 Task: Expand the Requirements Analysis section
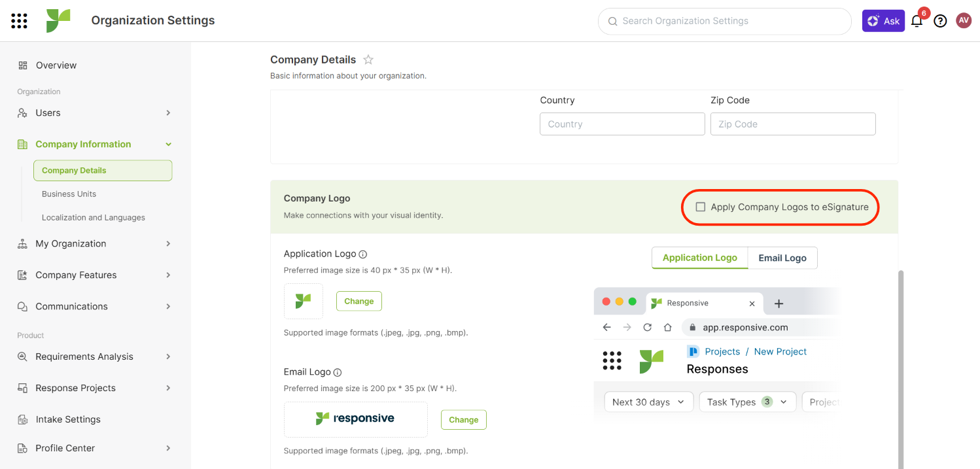(x=168, y=357)
